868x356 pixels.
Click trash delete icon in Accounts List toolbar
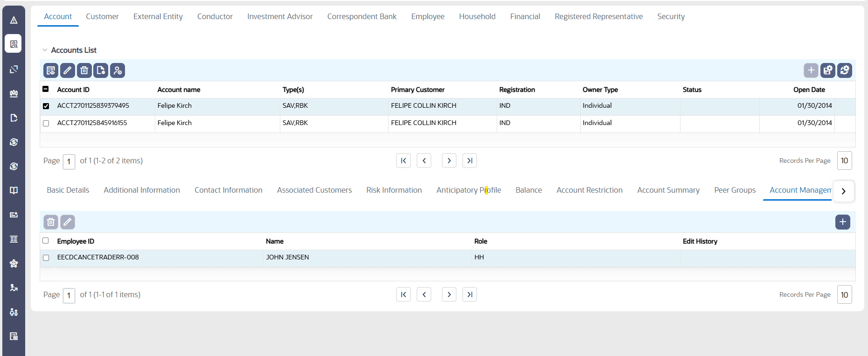pos(84,70)
